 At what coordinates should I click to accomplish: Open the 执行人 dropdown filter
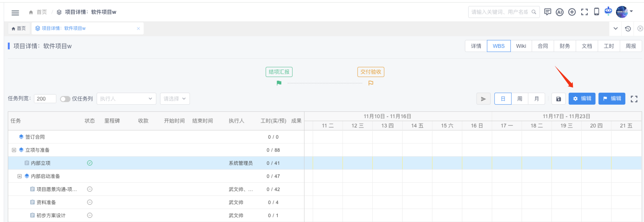tap(126, 99)
